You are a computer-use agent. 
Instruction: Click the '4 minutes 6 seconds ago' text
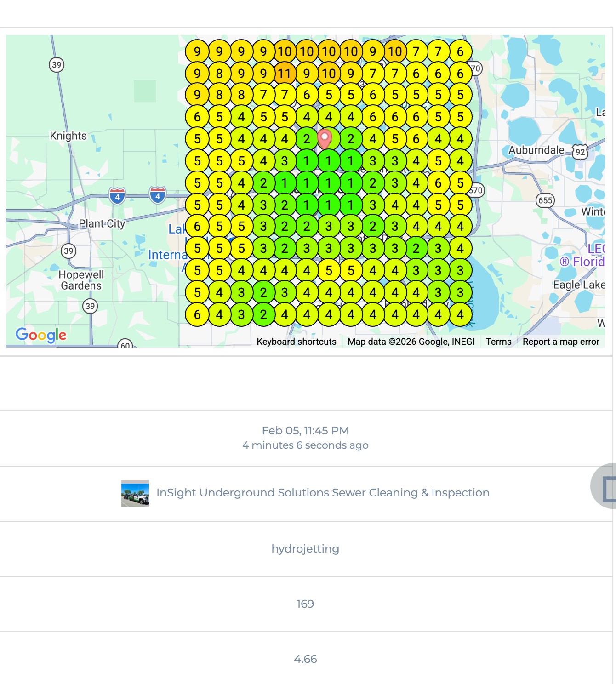coord(305,445)
